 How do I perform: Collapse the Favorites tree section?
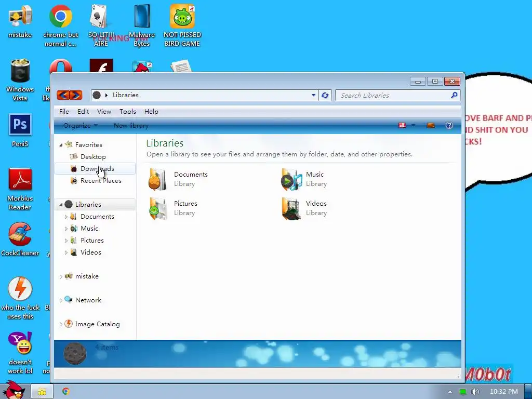click(61, 145)
